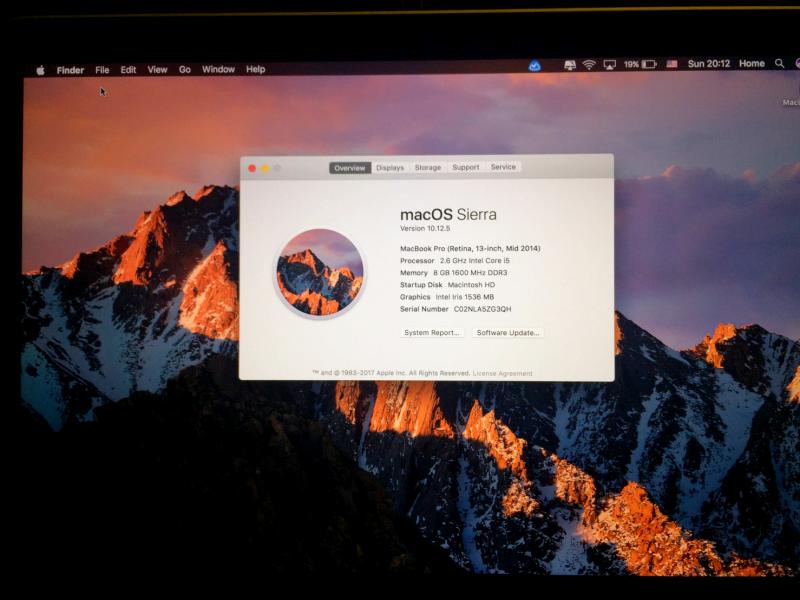Click the macOS Sierra title
This screenshot has height=600, width=800.
coord(448,214)
